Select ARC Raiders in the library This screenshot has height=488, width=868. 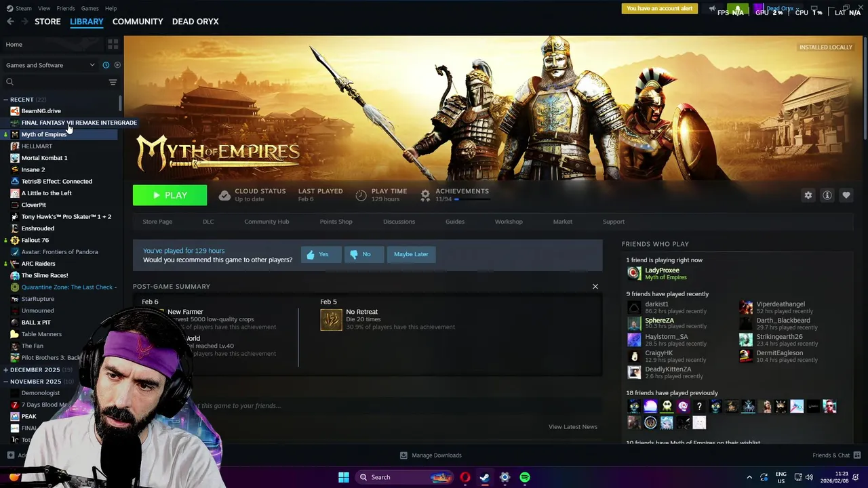point(38,264)
